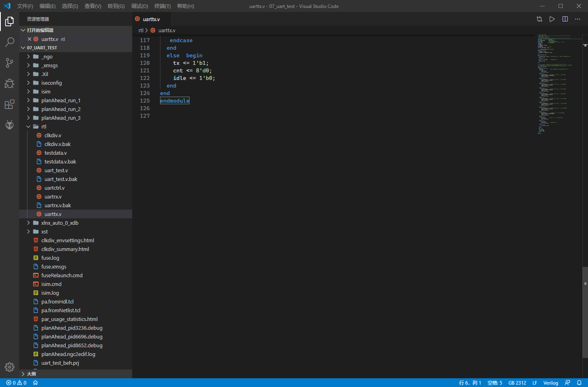Open Source Control view in activity bar
This screenshot has height=387, width=588.
coord(10,63)
